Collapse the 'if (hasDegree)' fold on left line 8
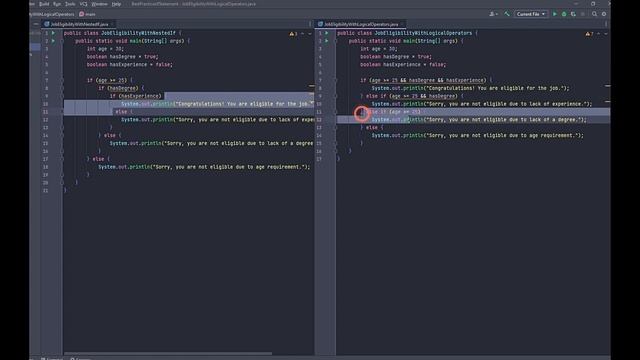 62,88
